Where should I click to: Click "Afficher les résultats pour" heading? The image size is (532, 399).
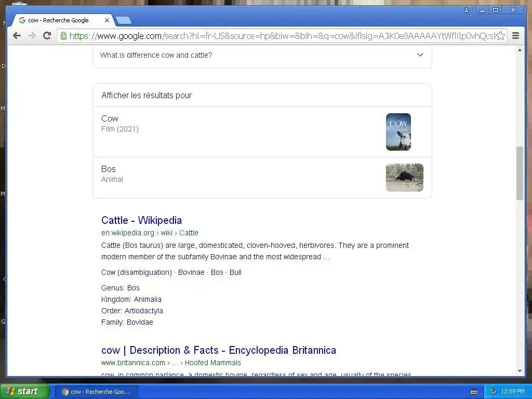tap(147, 96)
